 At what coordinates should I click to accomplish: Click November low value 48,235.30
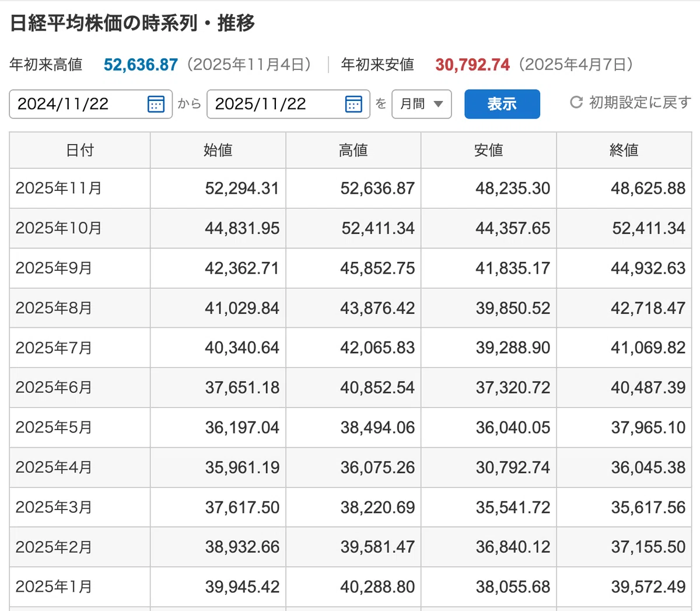pos(513,188)
